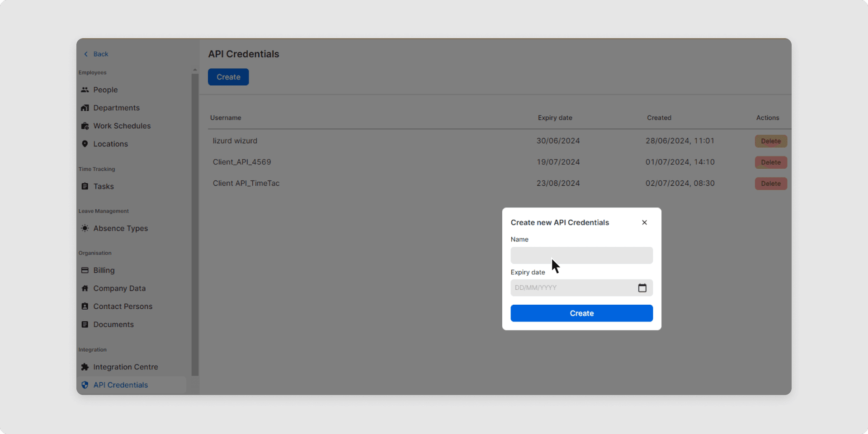Screen dimensions: 868x434
Task: Select the Integration Centre puzzle icon
Action: (x=85, y=367)
